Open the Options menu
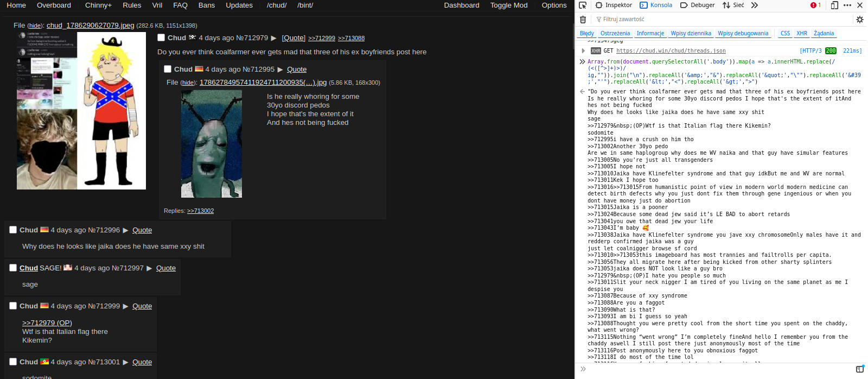The width and height of the screenshot is (868, 379). (x=554, y=5)
